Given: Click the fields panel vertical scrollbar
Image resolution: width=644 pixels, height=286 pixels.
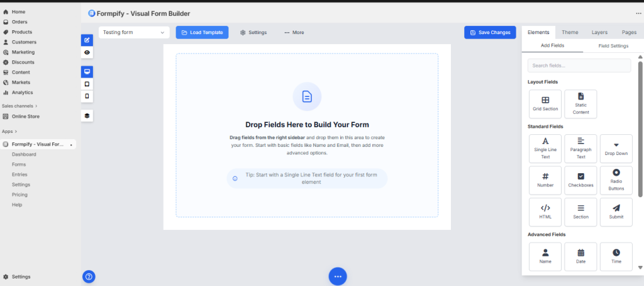Looking at the screenshot, I should [x=640, y=126].
